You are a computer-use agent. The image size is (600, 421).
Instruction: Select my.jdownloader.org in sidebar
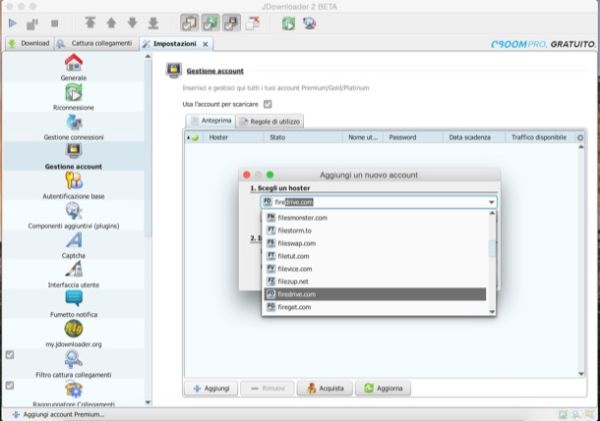(x=73, y=329)
